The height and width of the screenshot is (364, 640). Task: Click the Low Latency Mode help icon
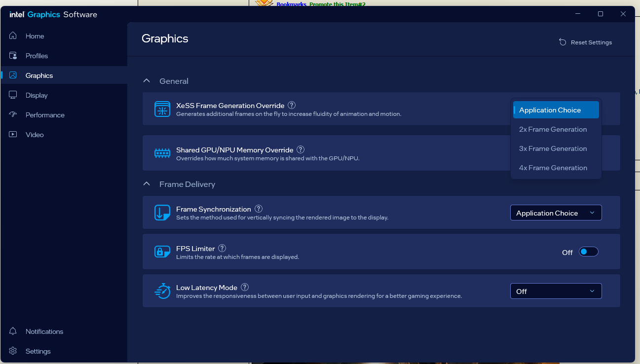click(245, 287)
